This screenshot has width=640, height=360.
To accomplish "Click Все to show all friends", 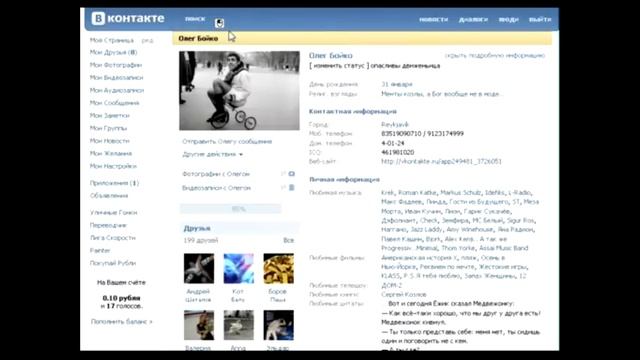I will [x=289, y=240].
